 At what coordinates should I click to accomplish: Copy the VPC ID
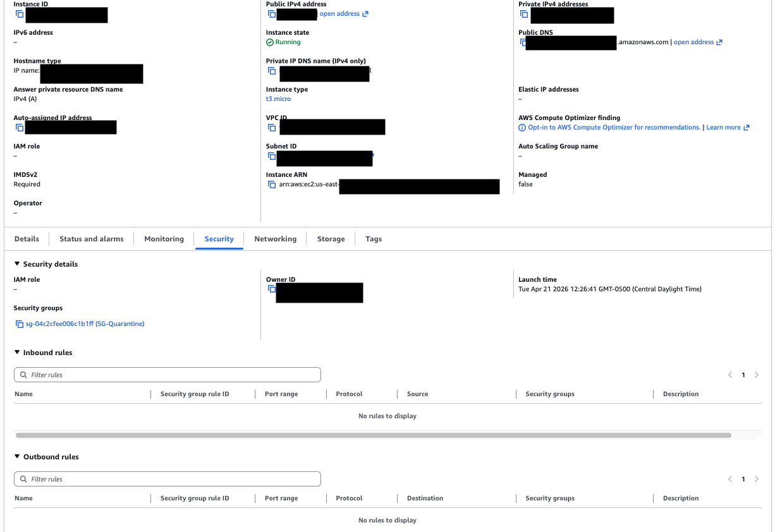(x=272, y=128)
